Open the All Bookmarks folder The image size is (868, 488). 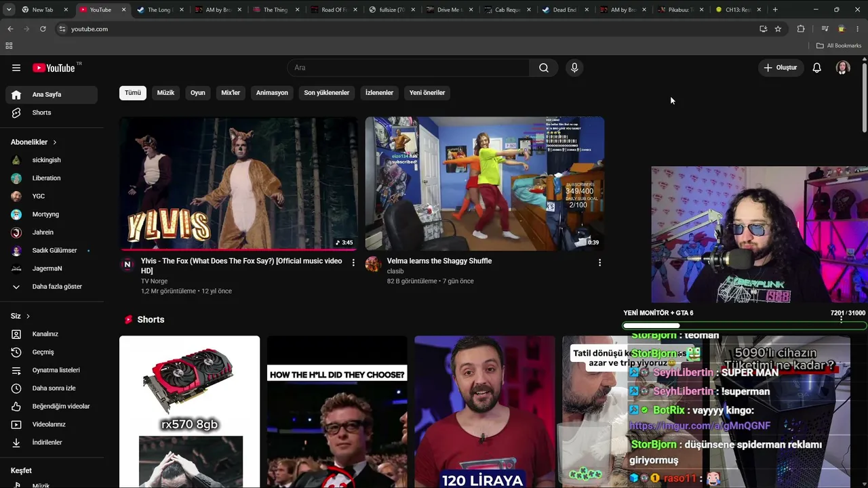click(839, 45)
